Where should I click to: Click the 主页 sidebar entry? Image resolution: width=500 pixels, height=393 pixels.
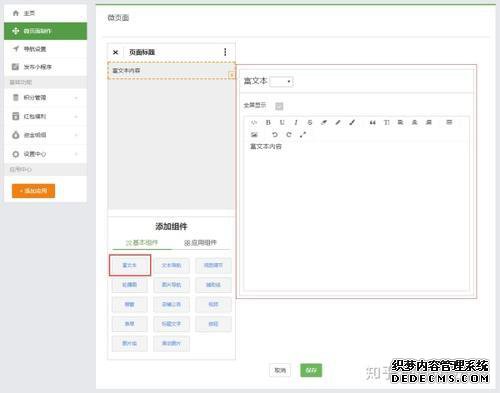(x=45, y=13)
